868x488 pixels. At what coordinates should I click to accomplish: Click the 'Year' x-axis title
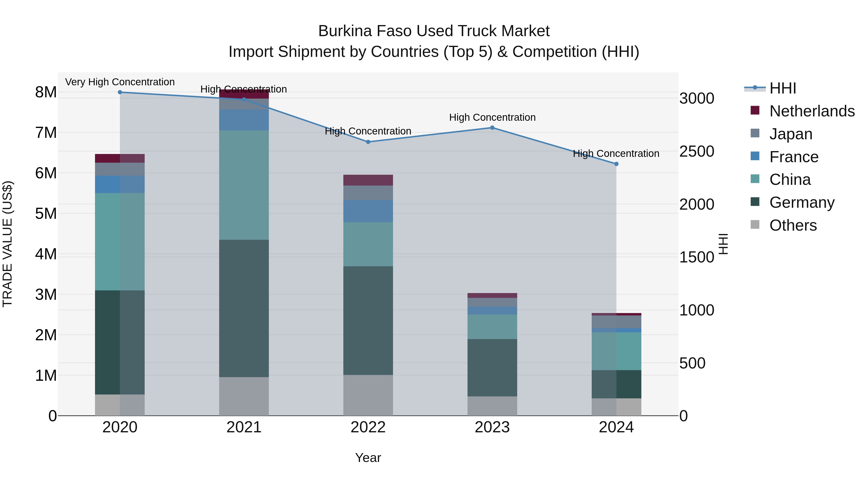click(x=368, y=458)
